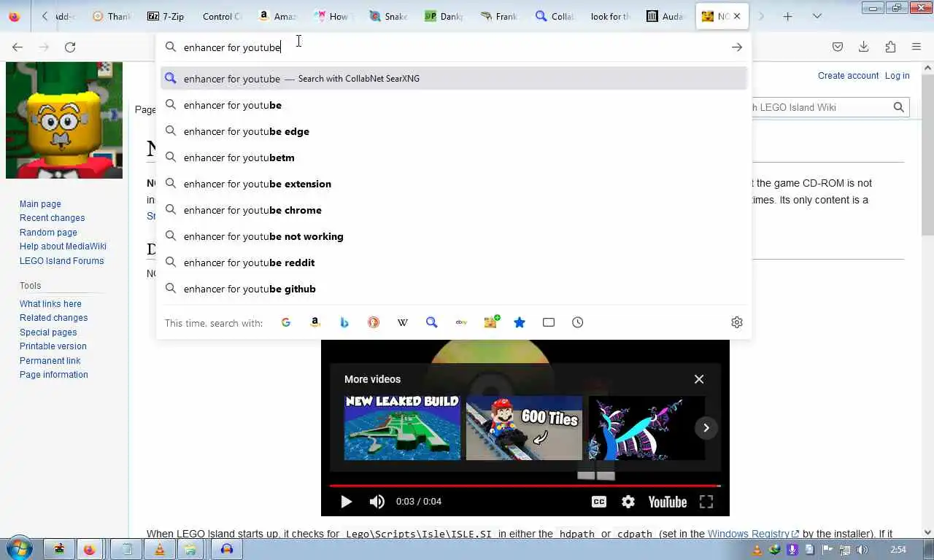Select suggestion 'enhancer for youtube extension'

[454, 184]
